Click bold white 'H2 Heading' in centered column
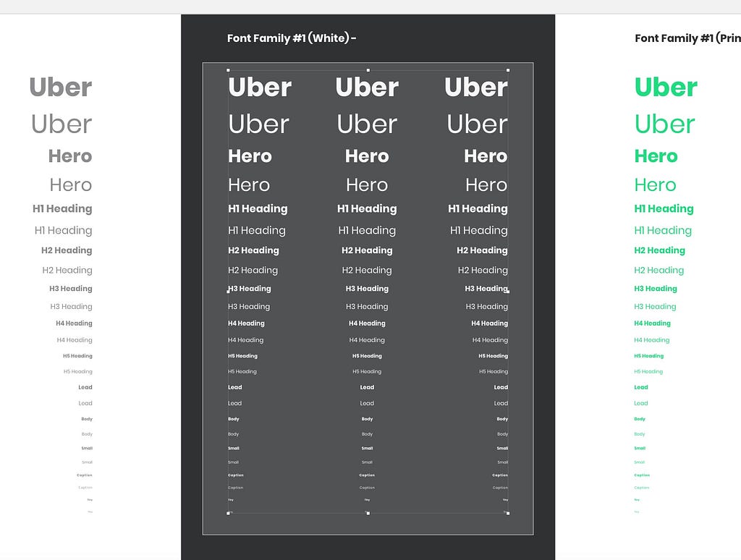This screenshot has height=560, width=741. pyautogui.click(x=367, y=250)
